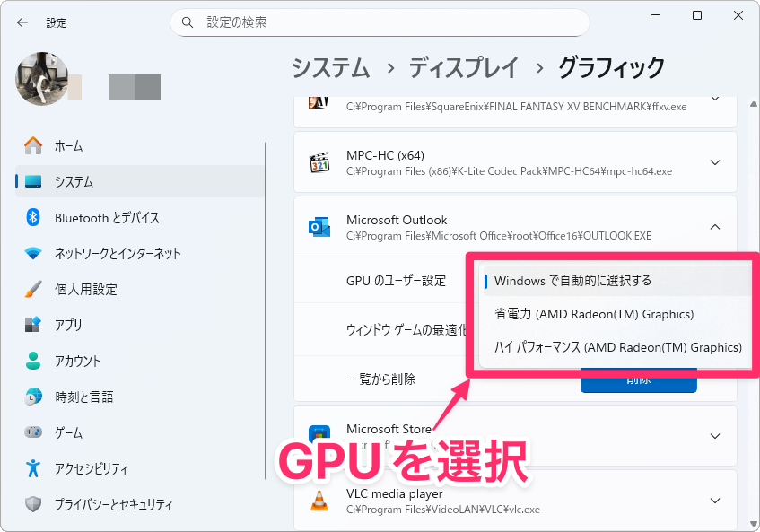Screen dimensions: 760x532
Task: Click the VLC media player cone icon
Action: tap(319, 501)
